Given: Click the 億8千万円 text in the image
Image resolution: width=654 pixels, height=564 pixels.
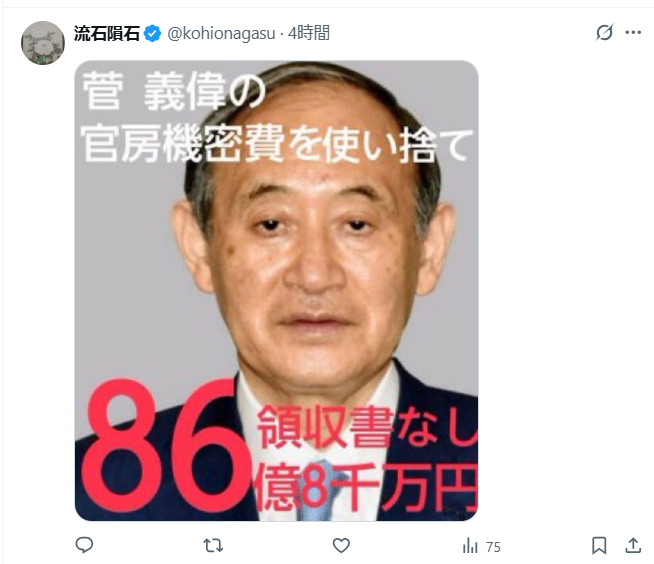Looking at the screenshot, I should click(x=365, y=487).
